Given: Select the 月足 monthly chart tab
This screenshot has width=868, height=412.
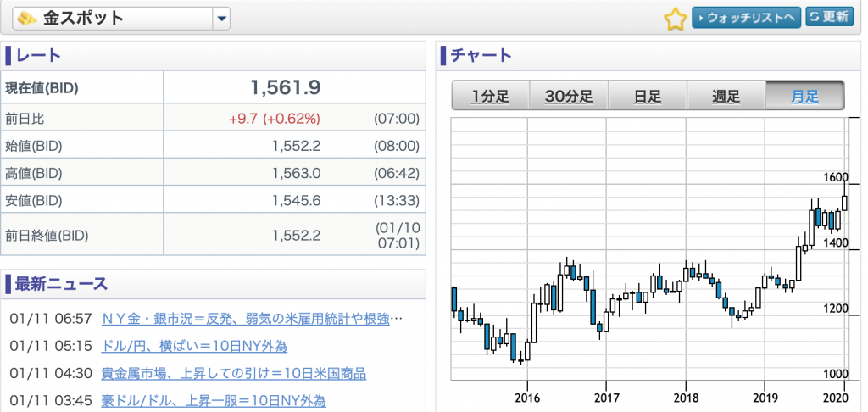Looking at the screenshot, I should coord(805,96).
